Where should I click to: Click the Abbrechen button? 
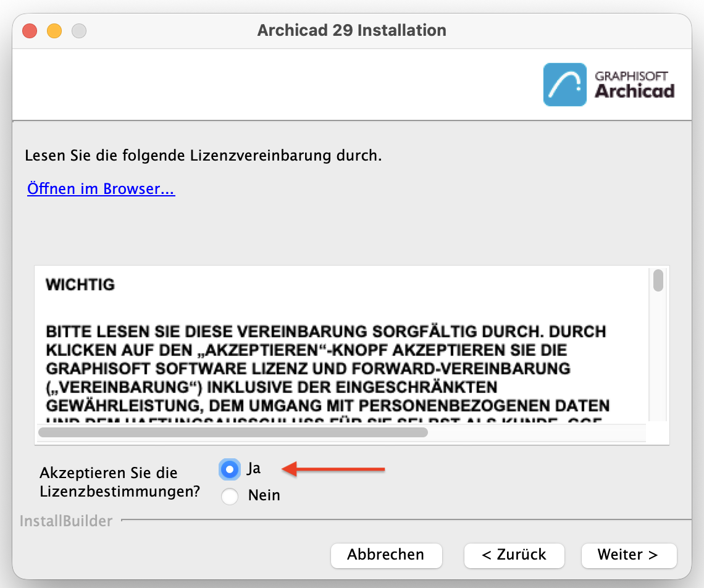tap(386, 555)
